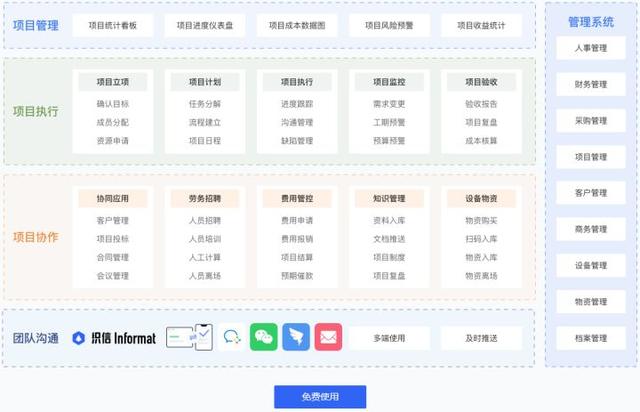This screenshot has height=412, width=640.
Task: Click the 项目监控 column header
Action: (x=389, y=82)
